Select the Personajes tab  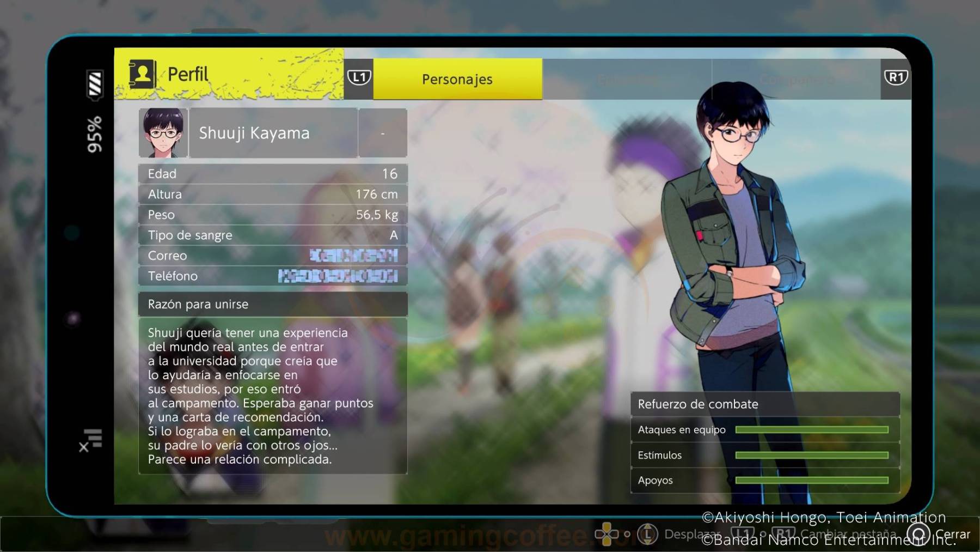(x=457, y=79)
